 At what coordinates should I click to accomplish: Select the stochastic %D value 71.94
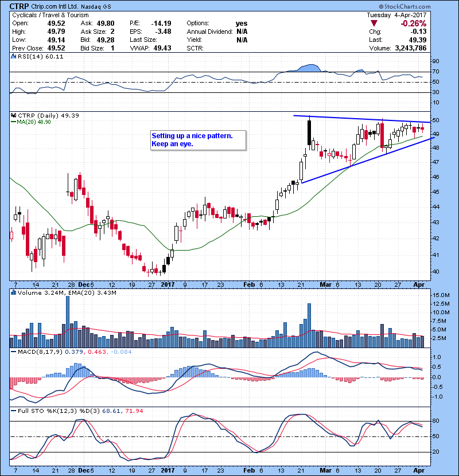point(134,411)
